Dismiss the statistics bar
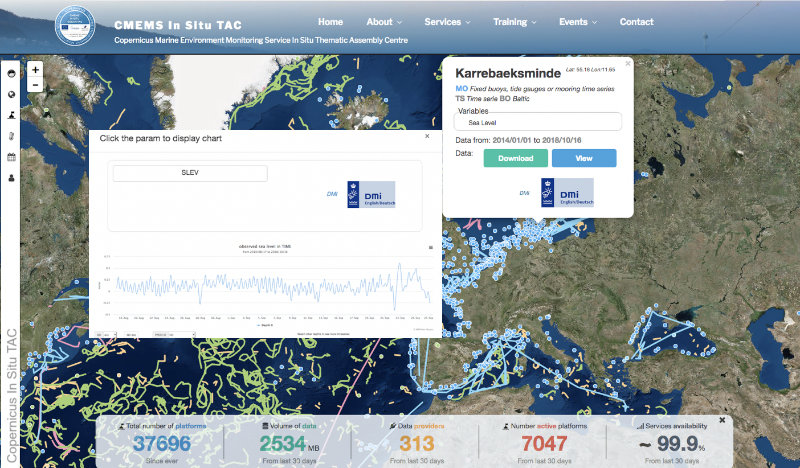The image size is (800, 468). pos(722,420)
